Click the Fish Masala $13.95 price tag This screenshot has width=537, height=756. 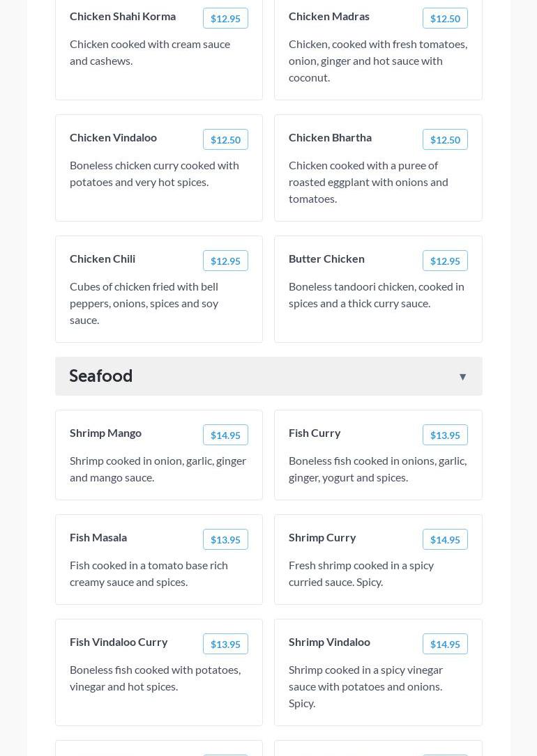pos(225,540)
